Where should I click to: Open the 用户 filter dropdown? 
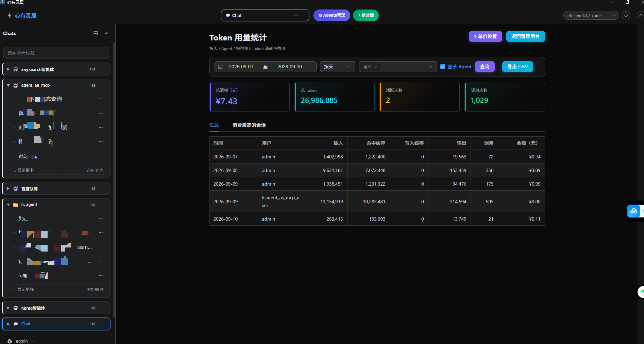pyautogui.click(x=397, y=67)
